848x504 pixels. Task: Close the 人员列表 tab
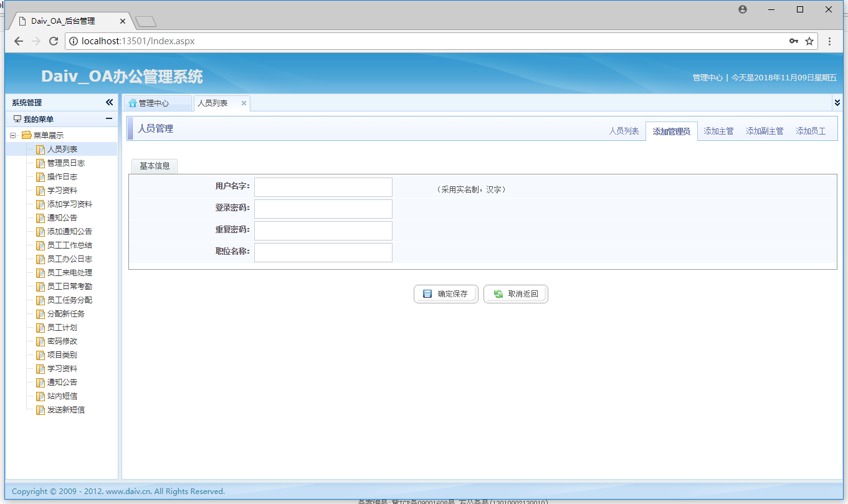tap(244, 103)
